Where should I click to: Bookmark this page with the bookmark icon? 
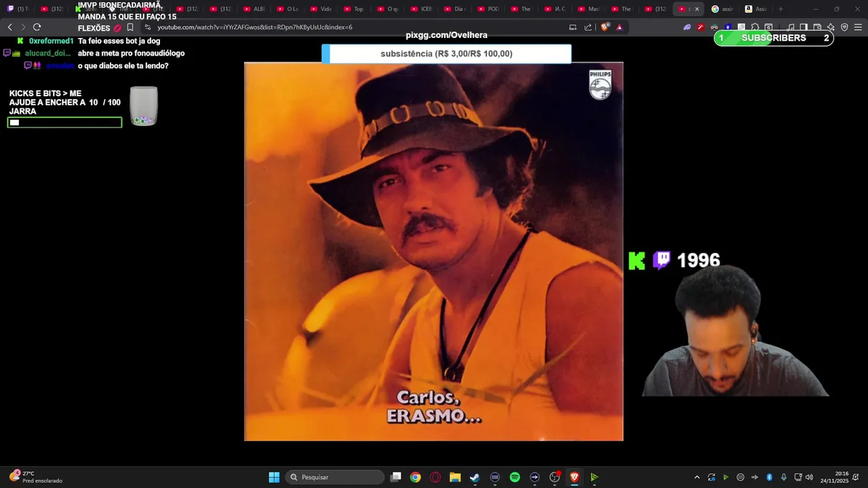tap(130, 27)
